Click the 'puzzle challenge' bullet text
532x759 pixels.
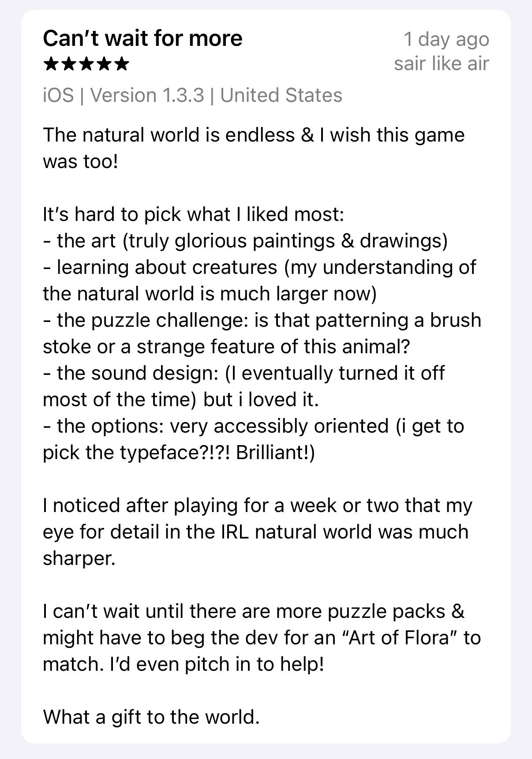[x=262, y=333]
